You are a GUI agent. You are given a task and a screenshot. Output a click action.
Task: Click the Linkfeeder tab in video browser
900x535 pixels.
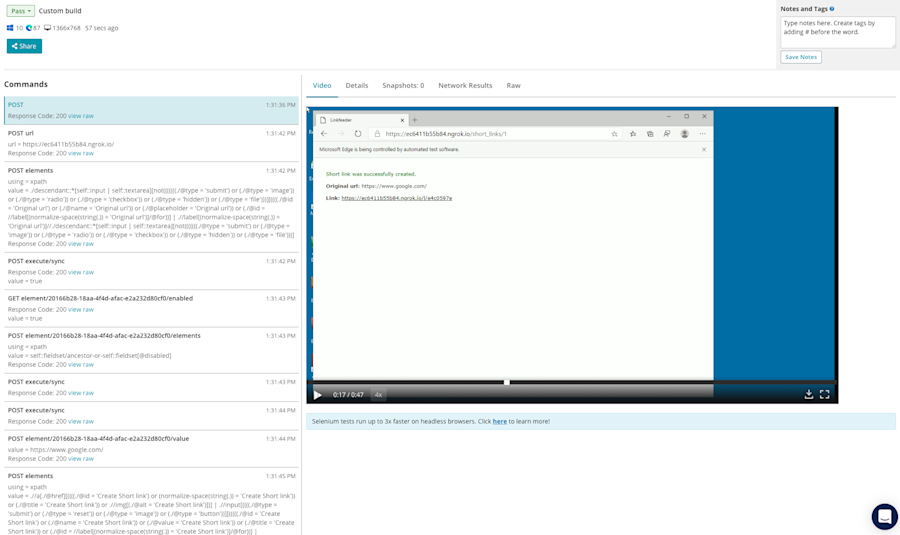point(362,120)
